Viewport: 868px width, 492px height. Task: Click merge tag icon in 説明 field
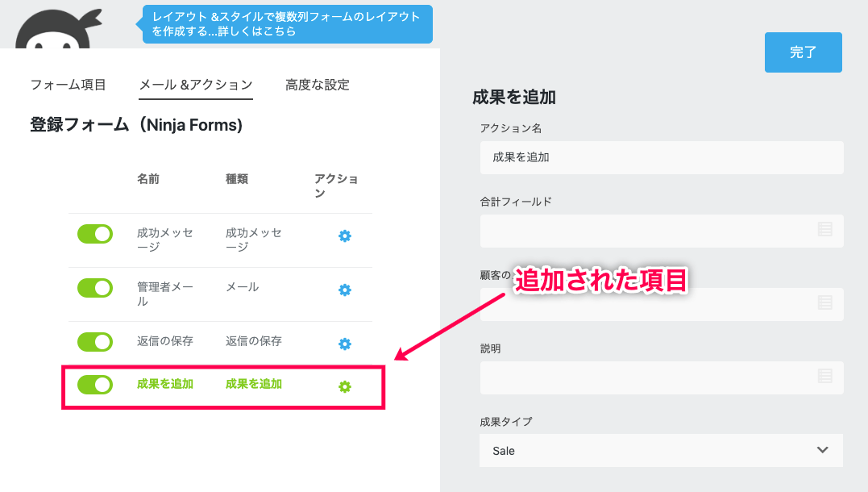coord(824,376)
